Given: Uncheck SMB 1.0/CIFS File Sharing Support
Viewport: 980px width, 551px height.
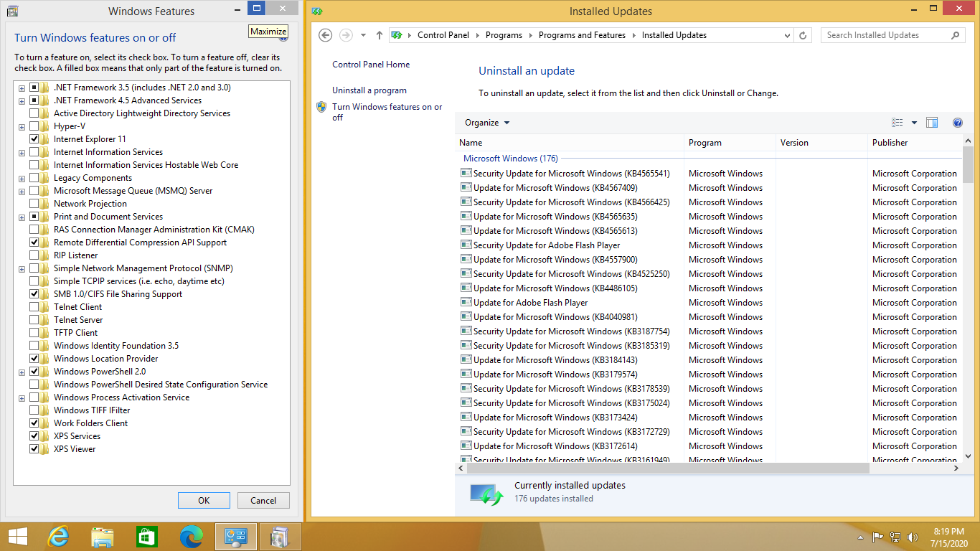Looking at the screenshot, I should [x=34, y=294].
